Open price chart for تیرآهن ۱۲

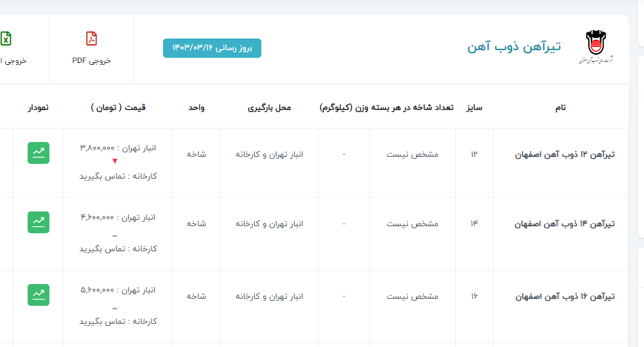pos(39,153)
